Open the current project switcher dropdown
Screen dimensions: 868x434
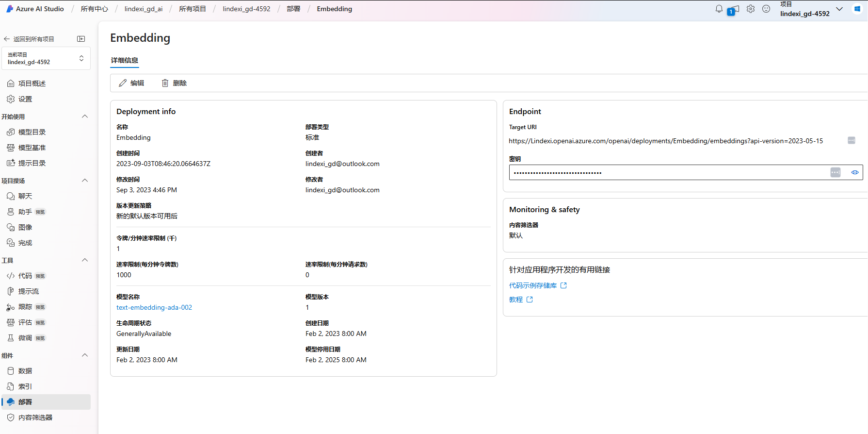coord(46,58)
